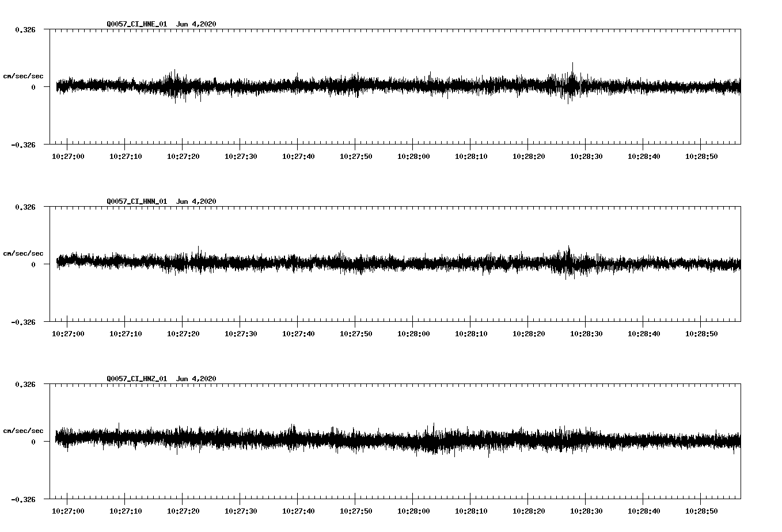Select the 10:27:10 tick label under HNN plot
Screen dimensions: 782x532
click(126, 333)
